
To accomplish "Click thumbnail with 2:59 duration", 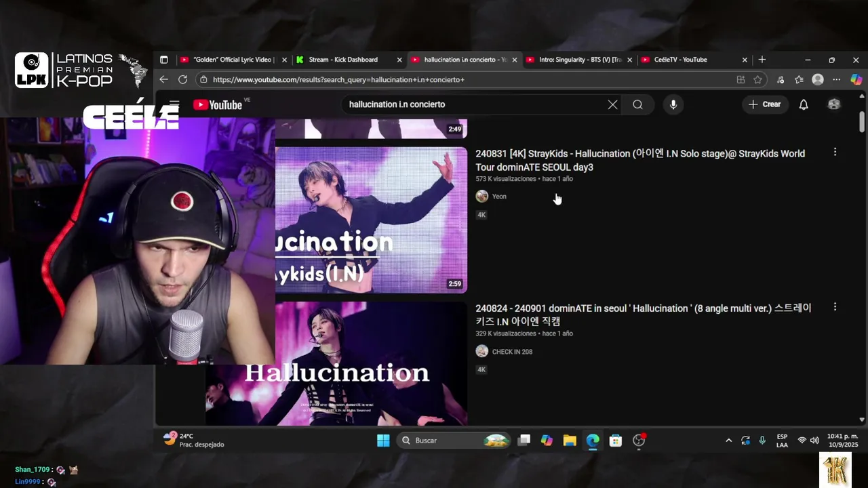I will point(371,220).
